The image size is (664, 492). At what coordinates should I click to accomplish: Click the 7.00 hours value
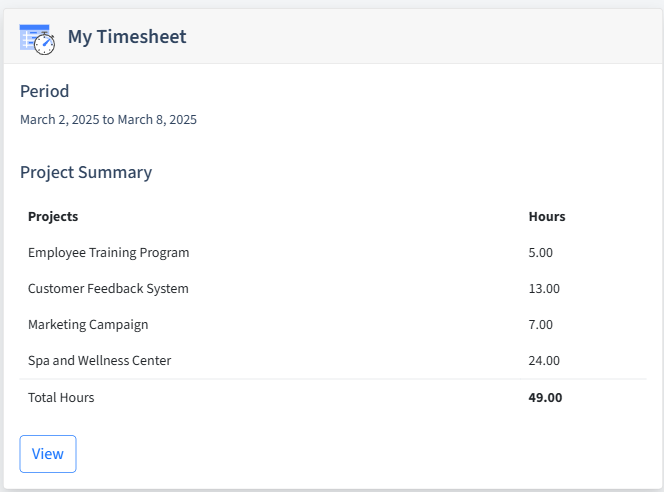tap(540, 325)
